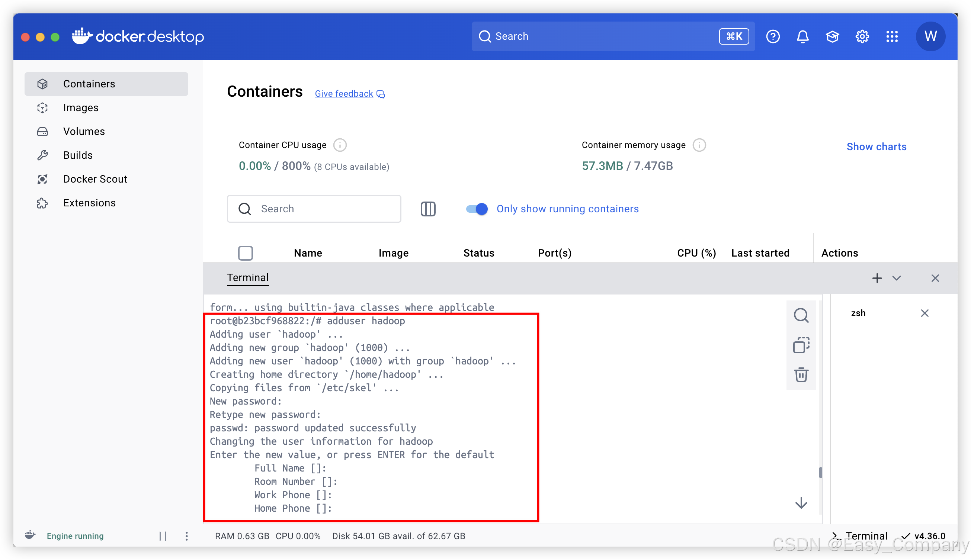Open the Volumes sidebar section
Screen dimensions: 971x560
tap(106, 132)
